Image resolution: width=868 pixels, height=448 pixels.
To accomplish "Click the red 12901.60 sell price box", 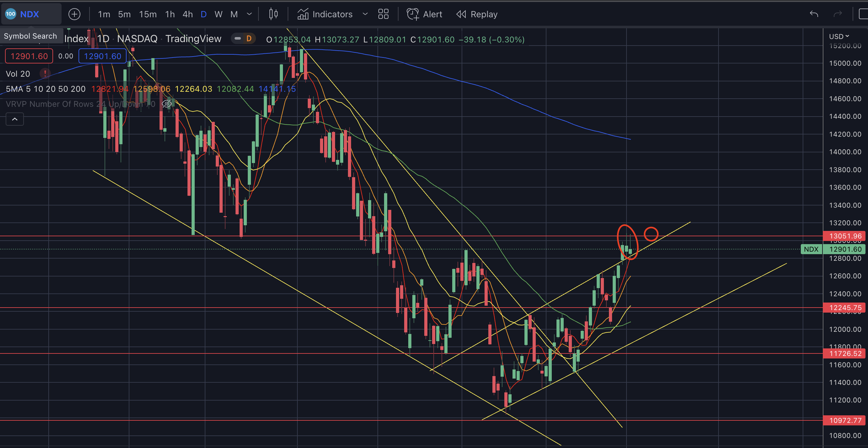I will click(x=29, y=56).
